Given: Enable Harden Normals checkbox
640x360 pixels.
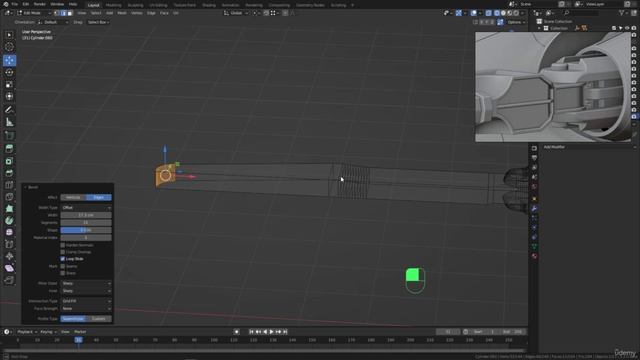Looking at the screenshot, I should 62,245.
